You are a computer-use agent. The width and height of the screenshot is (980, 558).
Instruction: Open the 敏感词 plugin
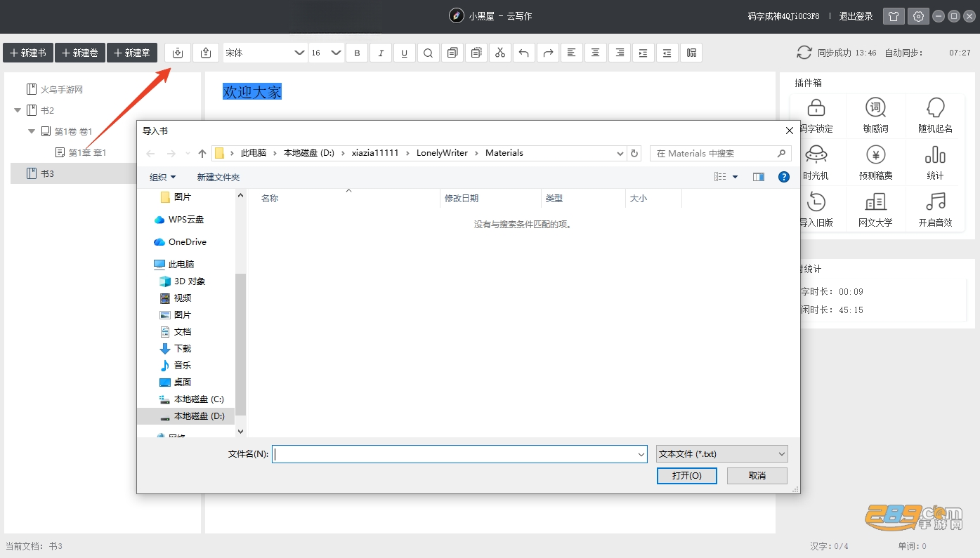(x=875, y=116)
